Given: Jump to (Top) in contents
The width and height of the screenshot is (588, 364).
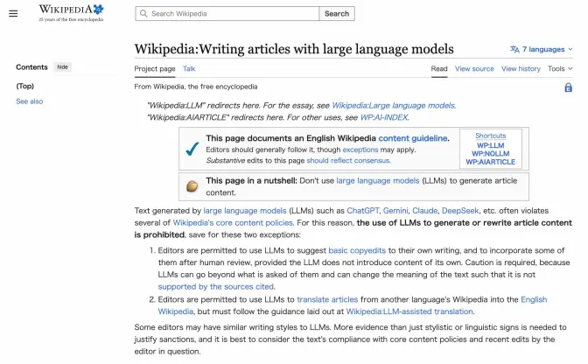Looking at the screenshot, I should (25, 86).
